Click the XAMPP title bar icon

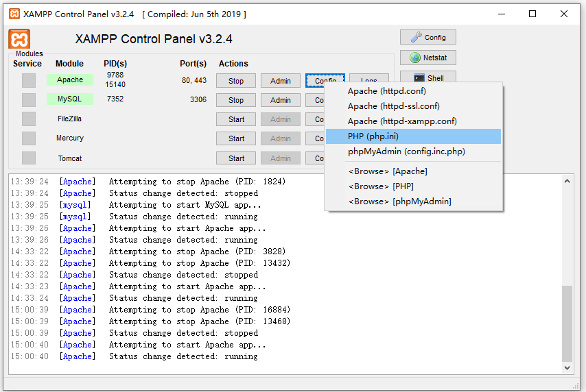click(x=14, y=14)
